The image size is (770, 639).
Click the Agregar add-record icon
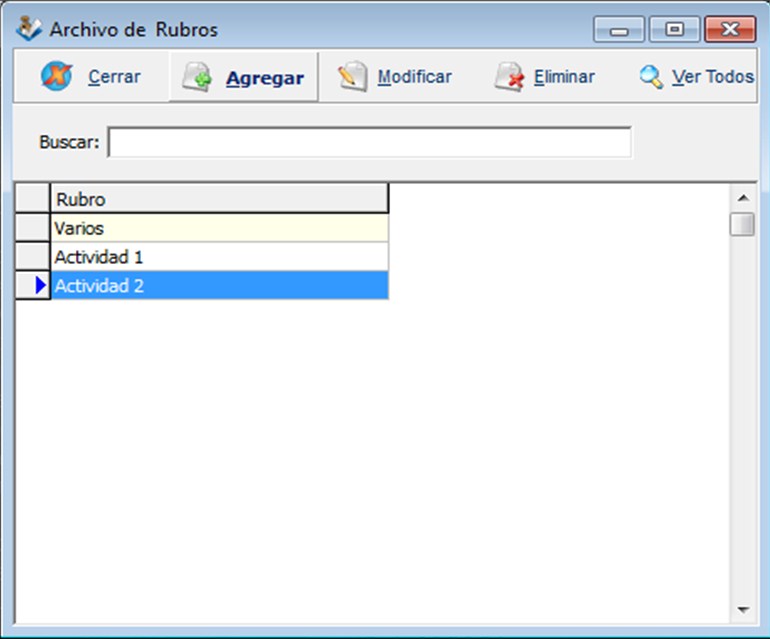point(197,78)
